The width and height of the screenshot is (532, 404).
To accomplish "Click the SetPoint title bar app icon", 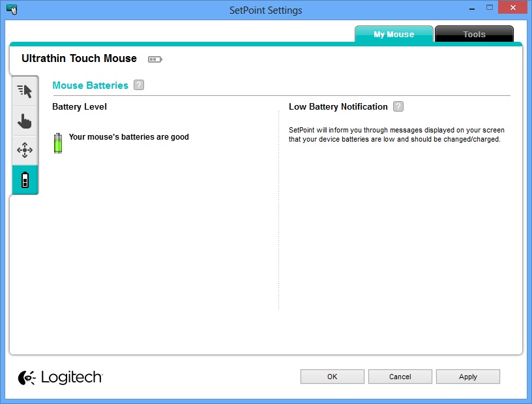I will click(x=12, y=9).
